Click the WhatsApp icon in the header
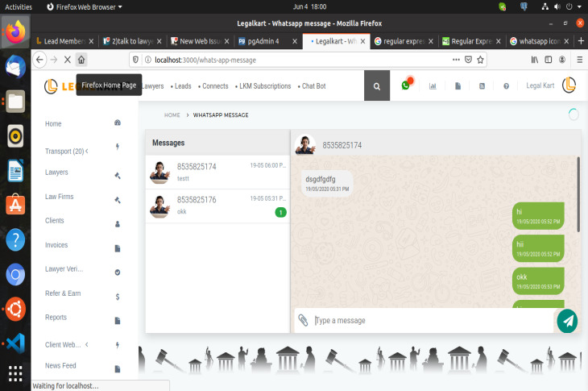 [x=406, y=85]
